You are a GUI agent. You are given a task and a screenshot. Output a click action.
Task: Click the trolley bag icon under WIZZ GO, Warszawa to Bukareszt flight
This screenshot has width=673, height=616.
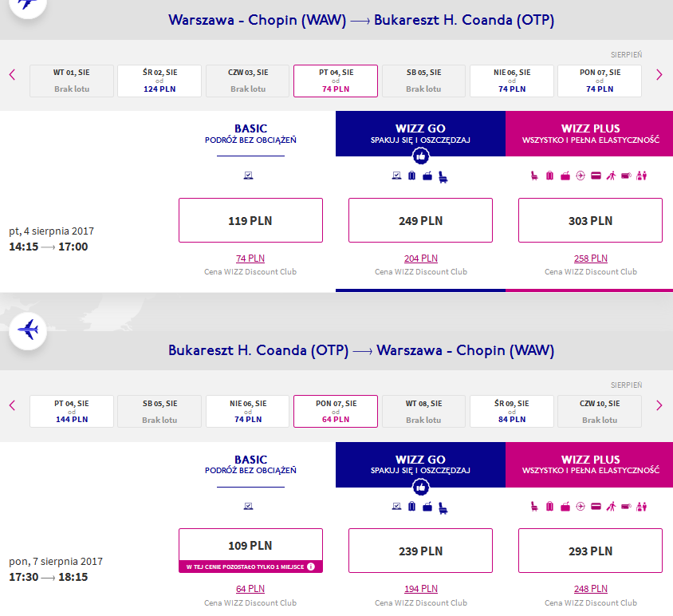point(412,176)
